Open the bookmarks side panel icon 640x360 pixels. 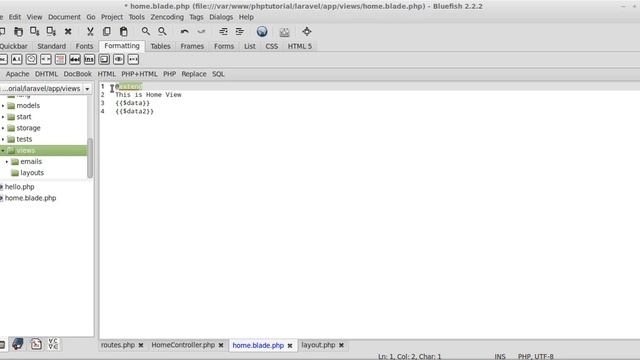(x=18, y=344)
